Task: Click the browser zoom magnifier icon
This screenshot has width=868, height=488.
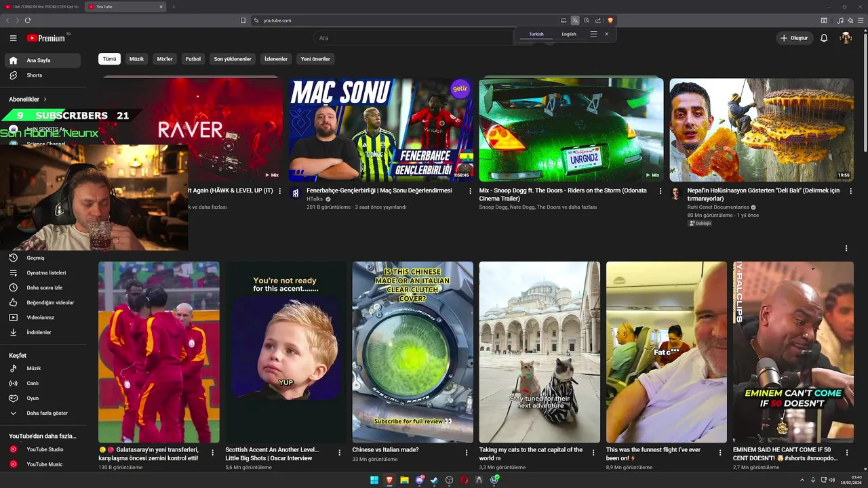Action: point(587,20)
